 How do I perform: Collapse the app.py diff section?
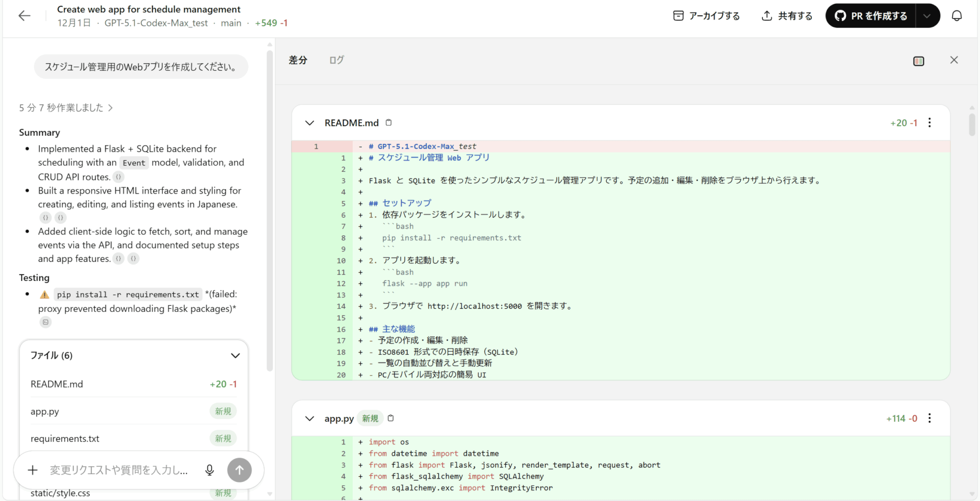coord(310,419)
